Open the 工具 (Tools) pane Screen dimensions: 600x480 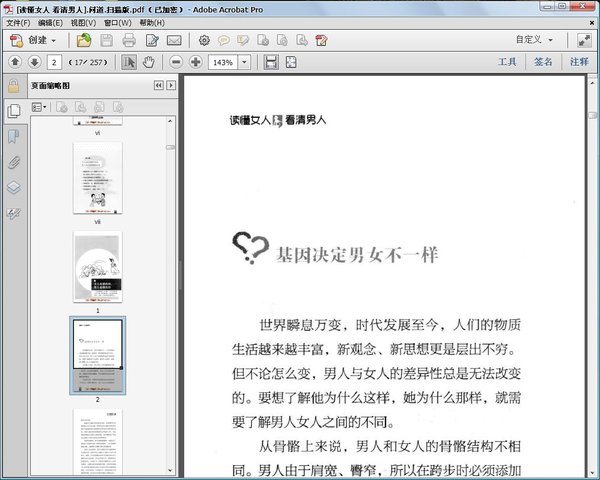click(507, 62)
